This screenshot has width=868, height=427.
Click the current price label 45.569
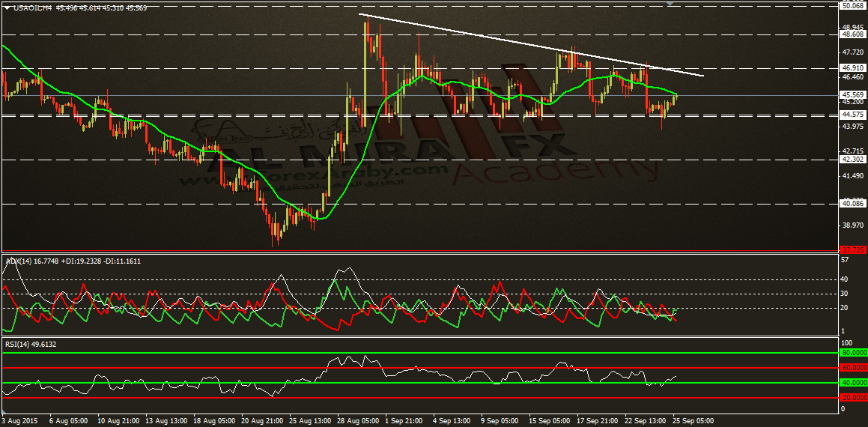tap(852, 94)
